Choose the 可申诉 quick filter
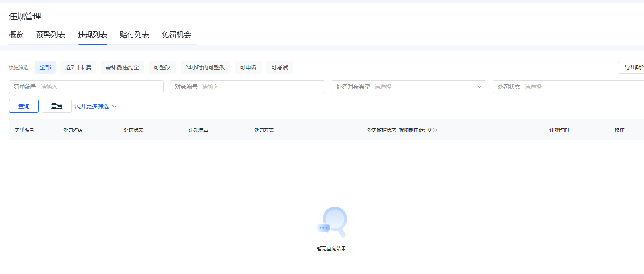Viewport: 644px width, 274px height. (x=248, y=67)
